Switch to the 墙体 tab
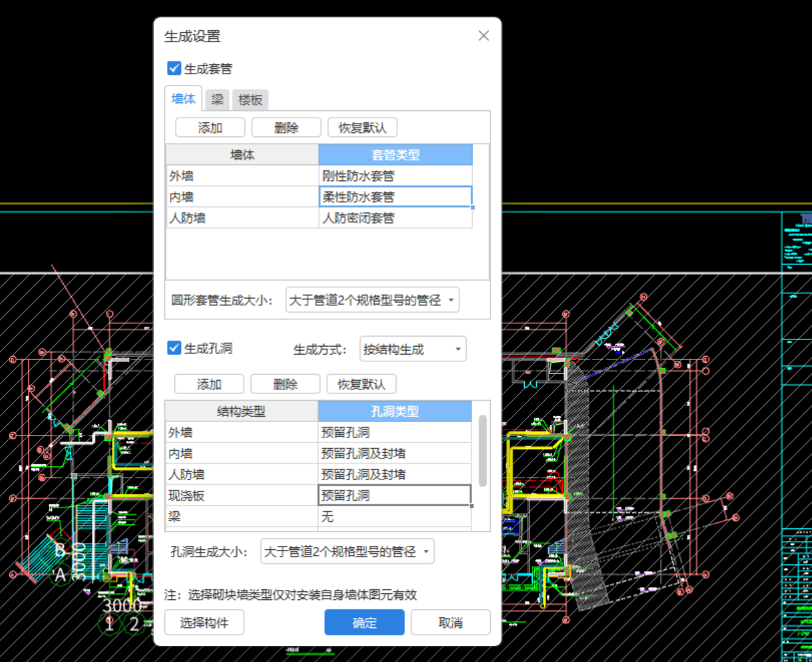 coord(184,99)
